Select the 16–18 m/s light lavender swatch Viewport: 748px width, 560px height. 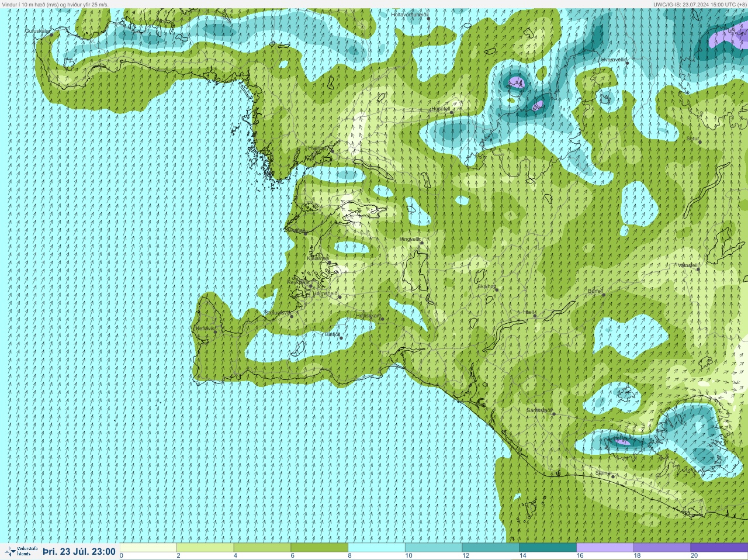(605, 548)
